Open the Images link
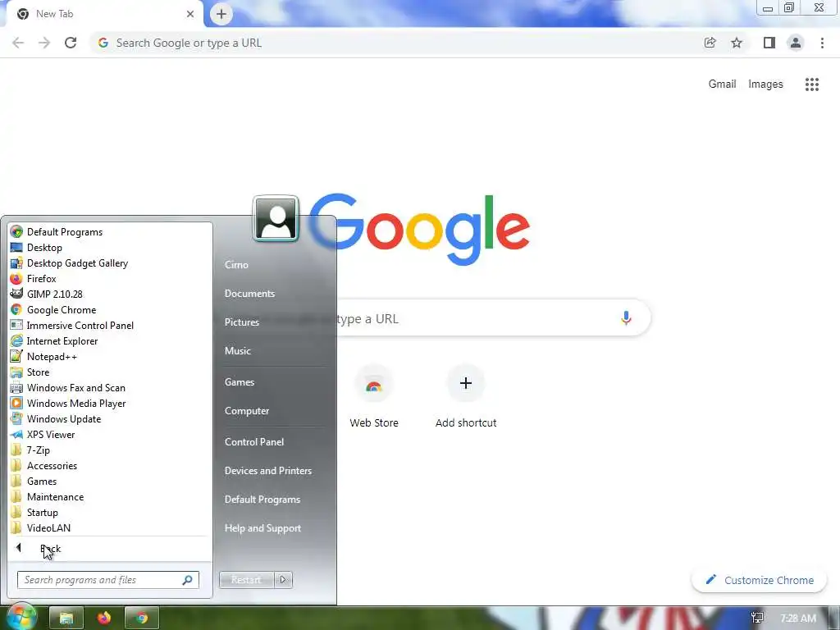Image resolution: width=840 pixels, height=630 pixels. tap(765, 84)
